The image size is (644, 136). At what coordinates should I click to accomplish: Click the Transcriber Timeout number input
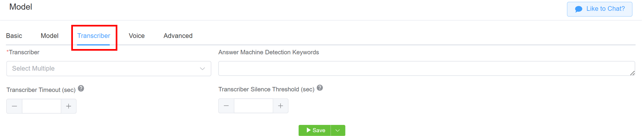click(x=42, y=106)
